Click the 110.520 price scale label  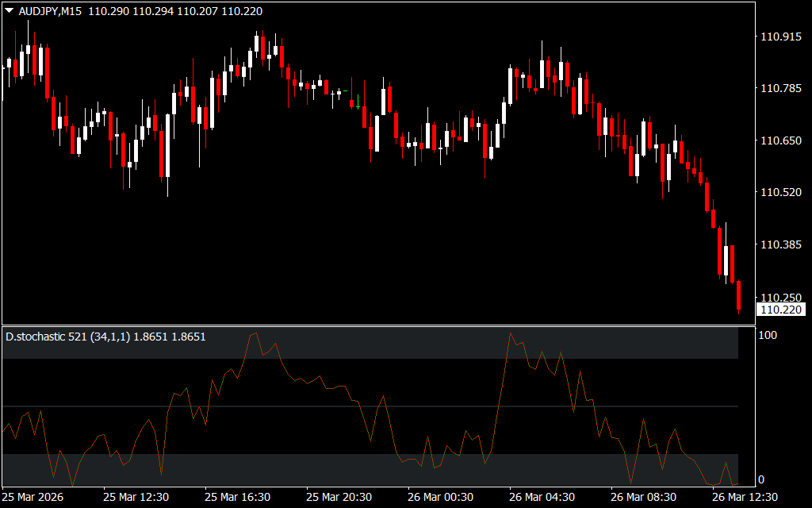click(x=780, y=193)
